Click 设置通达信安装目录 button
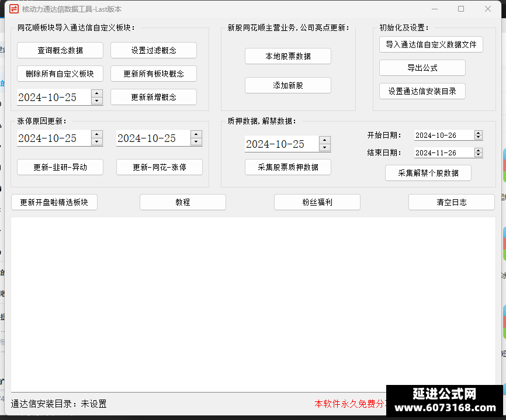The image size is (506, 420). [x=422, y=91]
